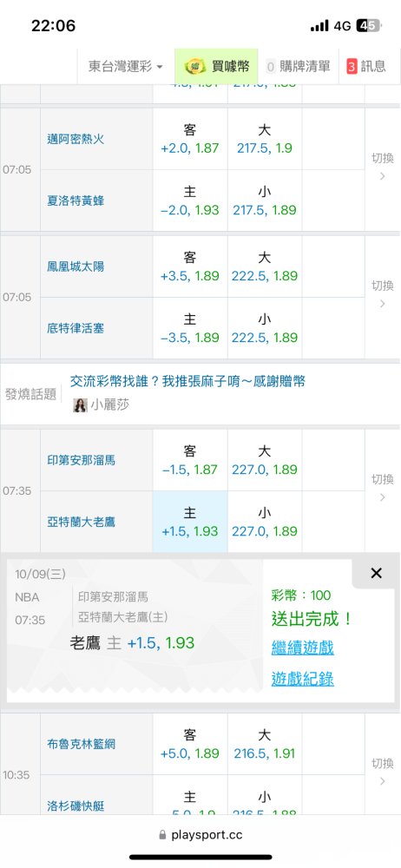The width and height of the screenshot is (401, 868).
Task: Select 大 222.5, 1.89 Suns game
Action: (x=265, y=266)
